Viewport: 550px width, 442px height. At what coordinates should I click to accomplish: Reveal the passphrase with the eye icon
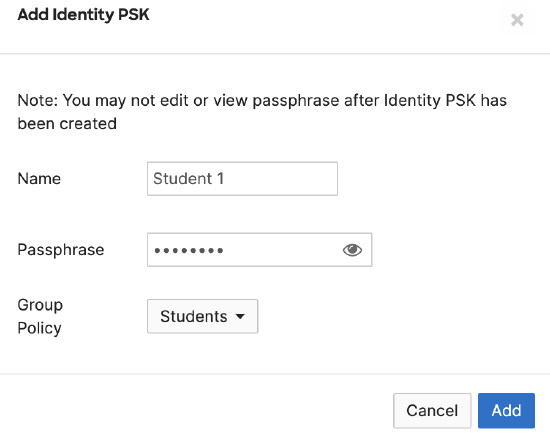click(352, 250)
